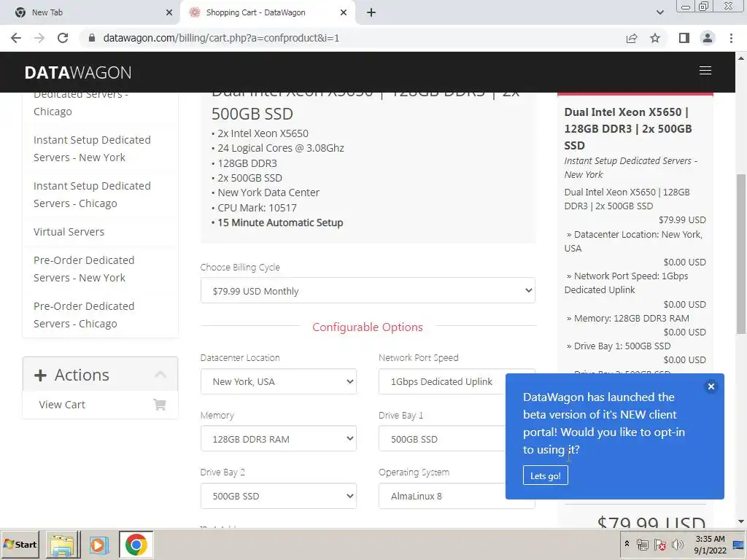The image size is (747, 560).
Task: Click the 24 Logical Cores @ 3.08Ghz text
Action: click(281, 149)
